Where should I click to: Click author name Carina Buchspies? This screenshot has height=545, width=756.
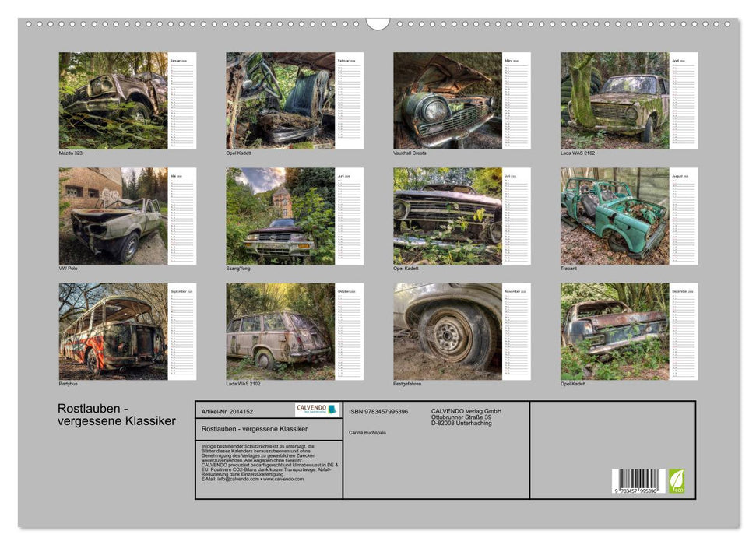(x=367, y=432)
